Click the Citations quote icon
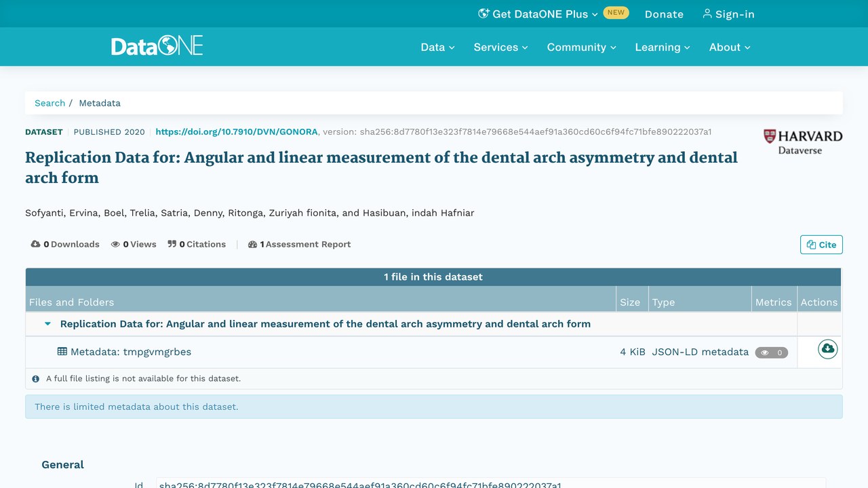868x488 pixels. (172, 244)
